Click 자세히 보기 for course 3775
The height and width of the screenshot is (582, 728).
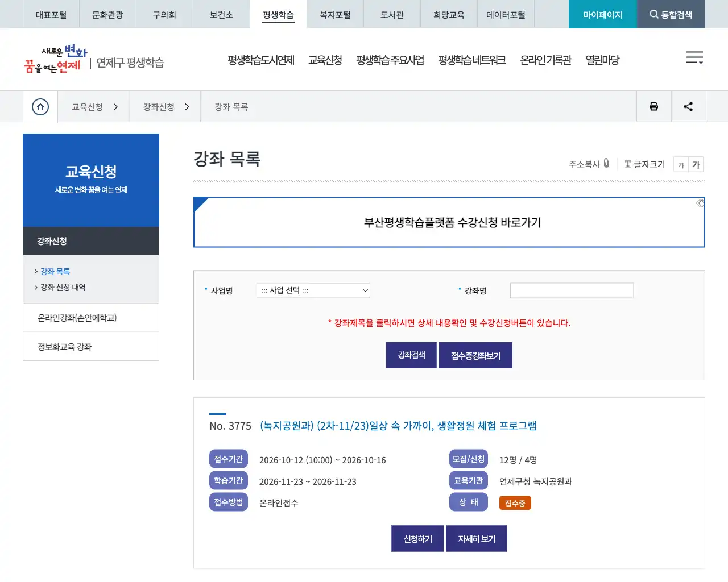tap(477, 538)
